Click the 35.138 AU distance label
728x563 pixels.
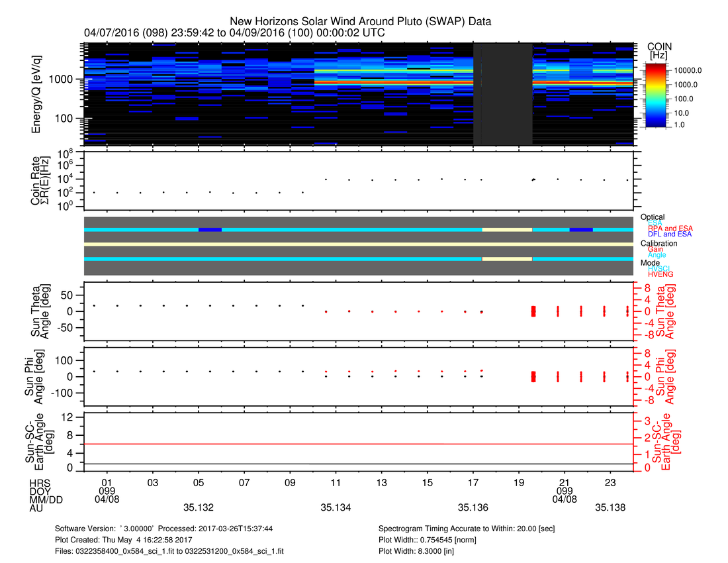pos(610,508)
